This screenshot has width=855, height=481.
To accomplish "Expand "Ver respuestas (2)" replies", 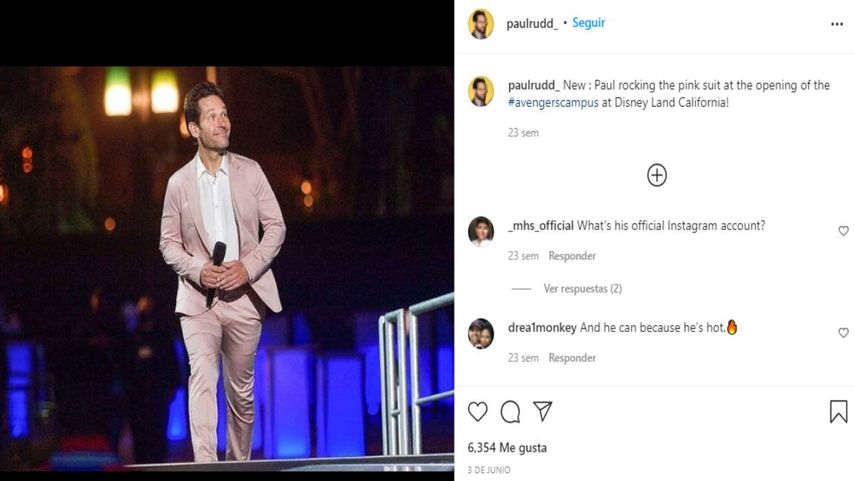I will (582, 289).
